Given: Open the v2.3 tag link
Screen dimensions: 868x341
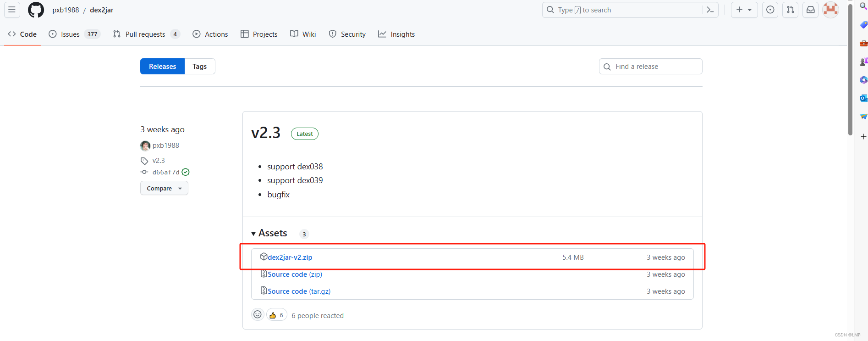Looking at the screenshot, I should (x=159, y=160).
